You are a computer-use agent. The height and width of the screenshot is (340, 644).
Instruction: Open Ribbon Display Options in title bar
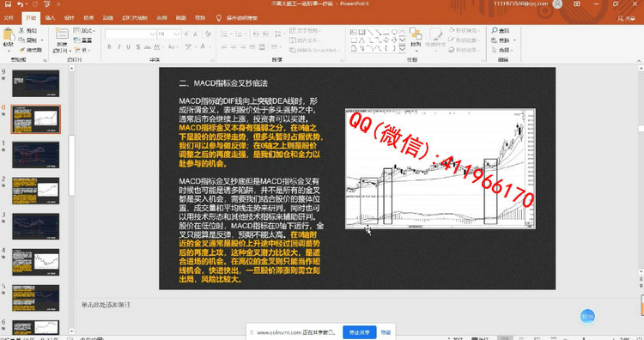point(577,3)
